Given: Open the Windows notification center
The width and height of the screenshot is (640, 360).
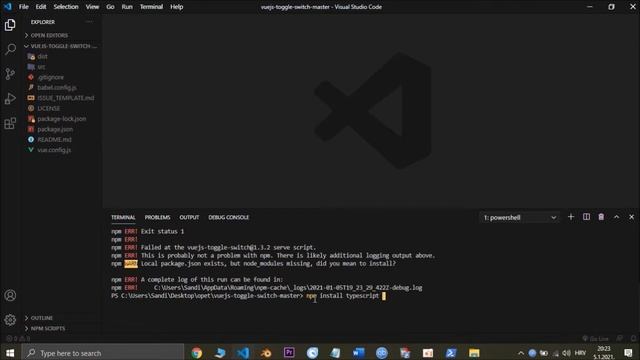Looking at the screenshot, I should (x=628, y=353).
